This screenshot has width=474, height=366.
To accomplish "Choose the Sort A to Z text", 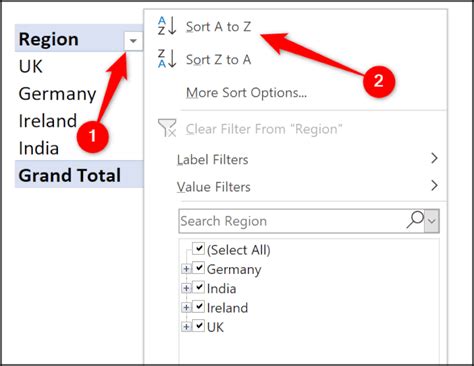I will point(218,27).
